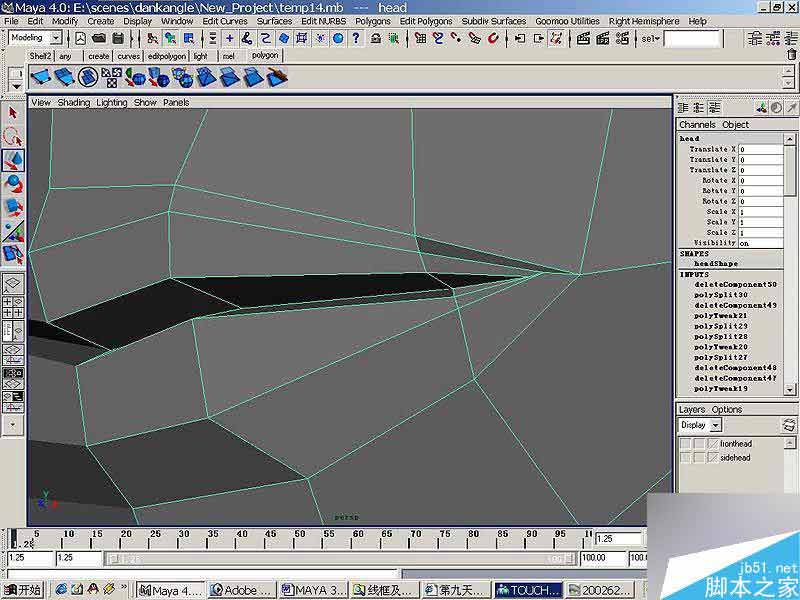
Task: Toggle visibility box of sidehead layer
Action: point(686,457)
